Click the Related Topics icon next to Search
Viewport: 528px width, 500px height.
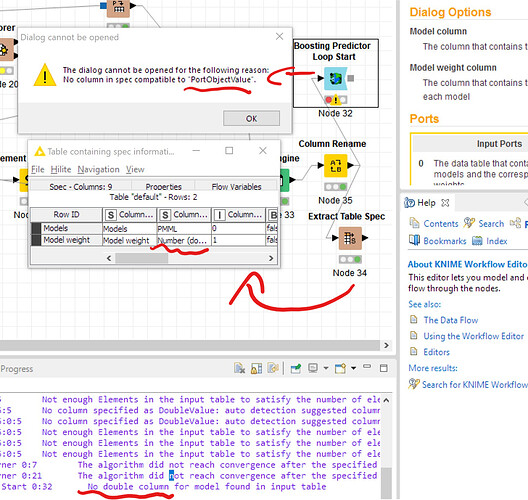click(x=515, y=223)
